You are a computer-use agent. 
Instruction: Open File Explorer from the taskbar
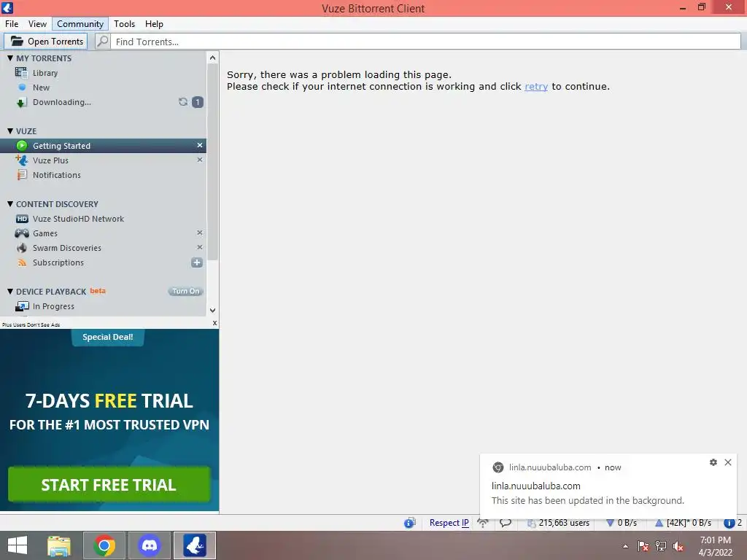coord(59,545)
